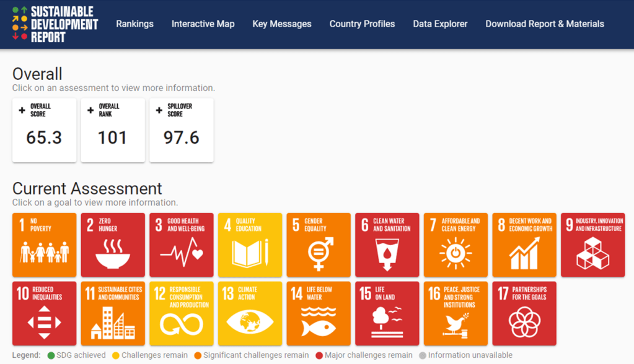Open Good Health and Well-Being goal
The image size is (634, 364).
click(181, 245)
